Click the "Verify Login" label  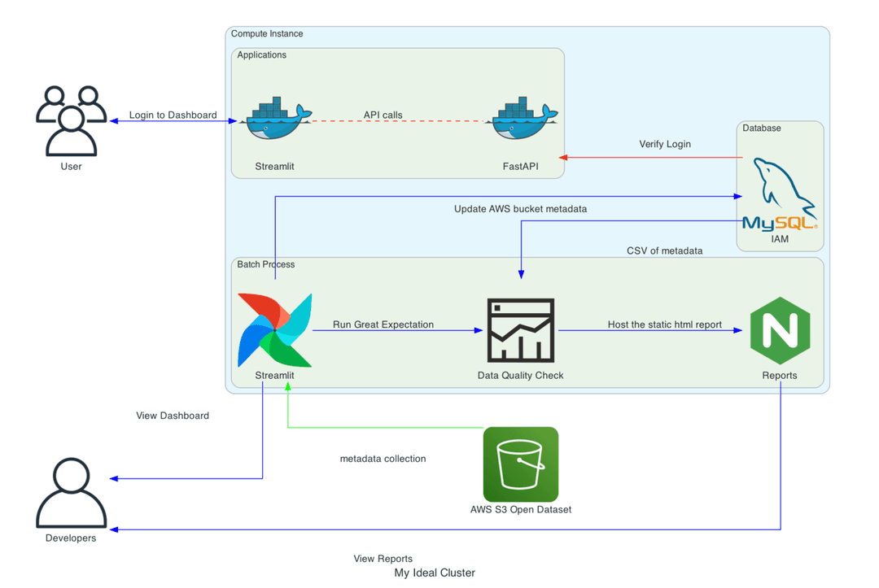pos(665,144)
